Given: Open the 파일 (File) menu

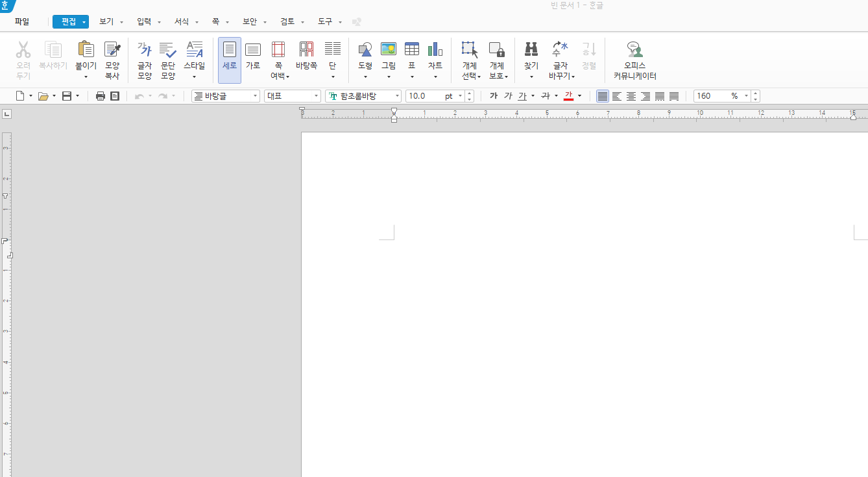Looking at the screenshot, I should point(22,21).
